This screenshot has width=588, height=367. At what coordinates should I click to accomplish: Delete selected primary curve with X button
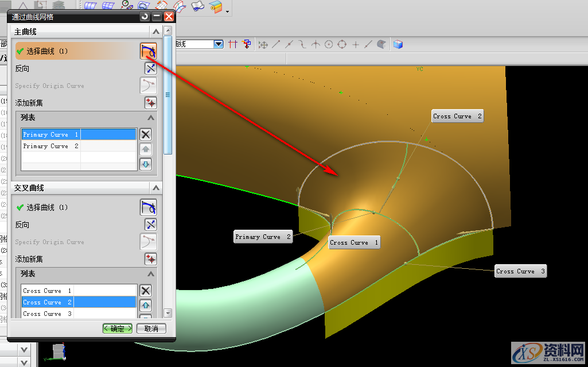[x=146, y=134]
